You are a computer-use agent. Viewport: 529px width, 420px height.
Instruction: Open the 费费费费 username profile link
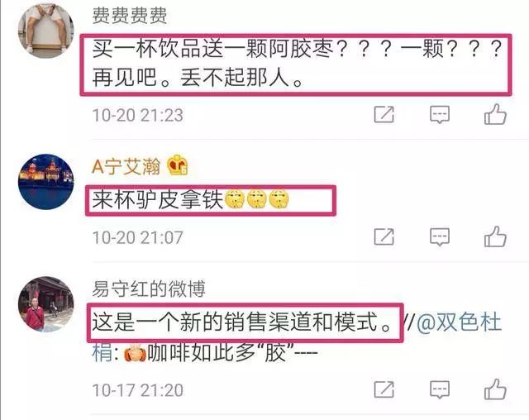click(130, 16)
